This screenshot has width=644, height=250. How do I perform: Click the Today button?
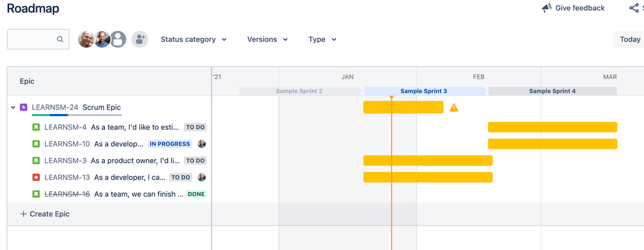pyautogui.click(x=630, y=39)
